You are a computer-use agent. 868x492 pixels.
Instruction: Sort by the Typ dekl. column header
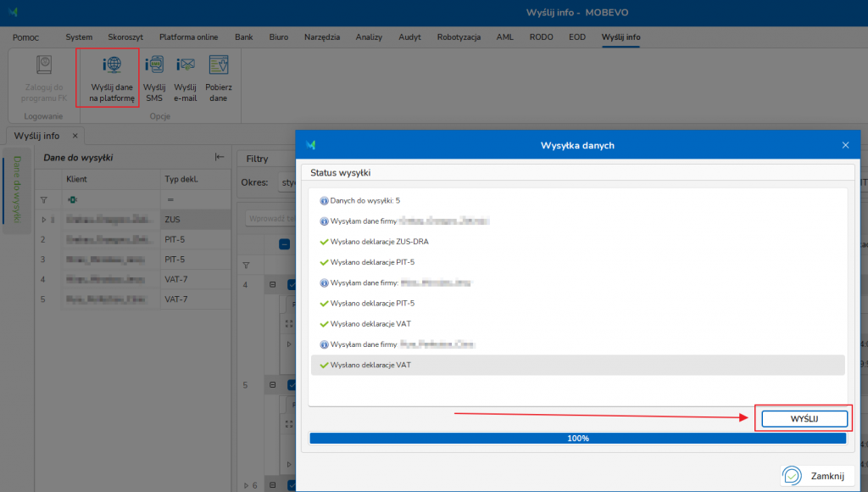pos(196,179)
